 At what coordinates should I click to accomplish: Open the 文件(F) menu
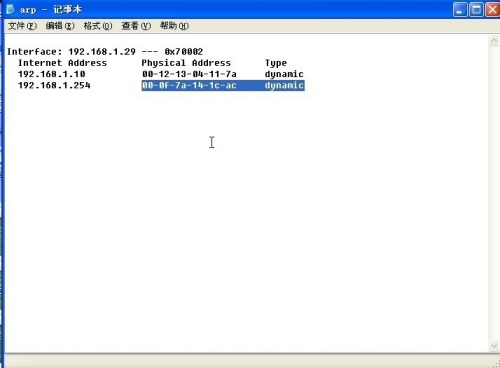coord(22,26)
